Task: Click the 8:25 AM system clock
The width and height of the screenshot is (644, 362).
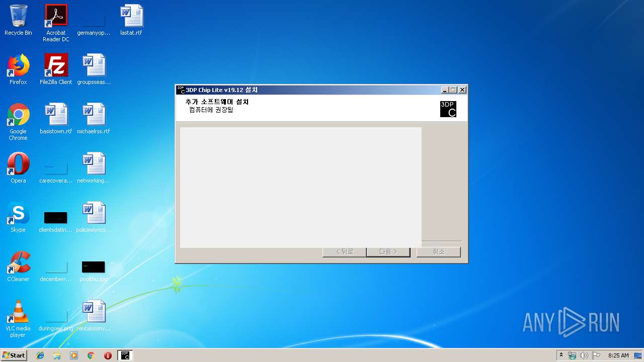Action: pyautogui.click(x=618, y=355)
